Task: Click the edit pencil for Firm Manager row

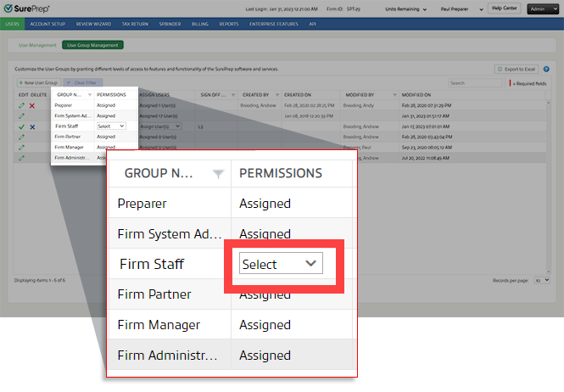Action: [x=21, y=148]
